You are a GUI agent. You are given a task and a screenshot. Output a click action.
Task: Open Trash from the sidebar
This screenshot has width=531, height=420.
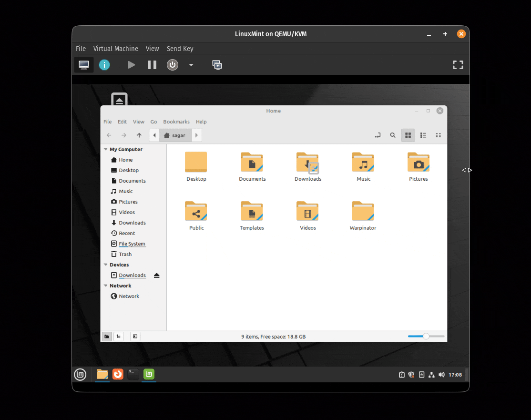(x=124, y=254)
